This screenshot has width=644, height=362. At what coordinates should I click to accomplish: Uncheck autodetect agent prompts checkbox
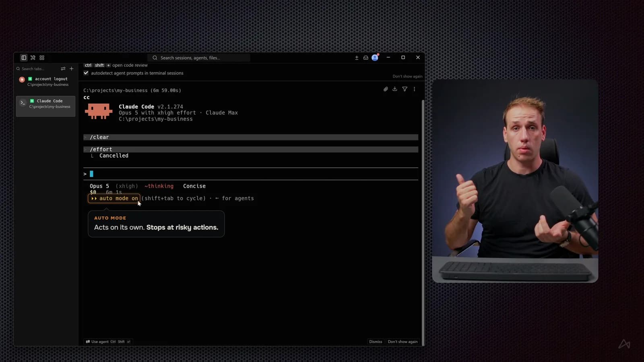coord(86,73)
